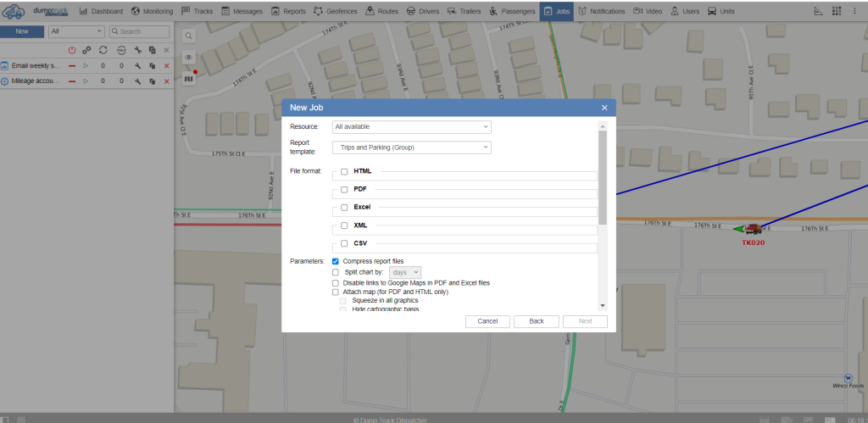The image size is (868, 423).
Task: Click the header copy icon in jobs list
Action: 153,50
